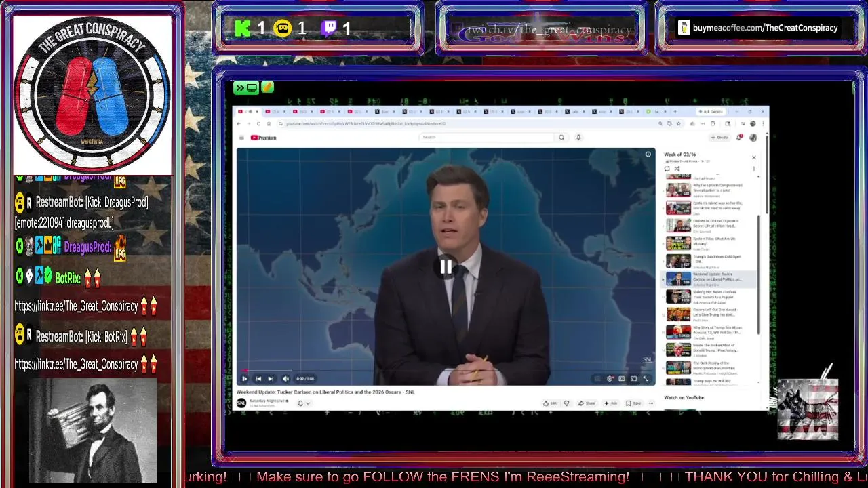Play 'Why the Epstein Congressional' playlist video
The image size is (868, 488).
coord(709,190)
